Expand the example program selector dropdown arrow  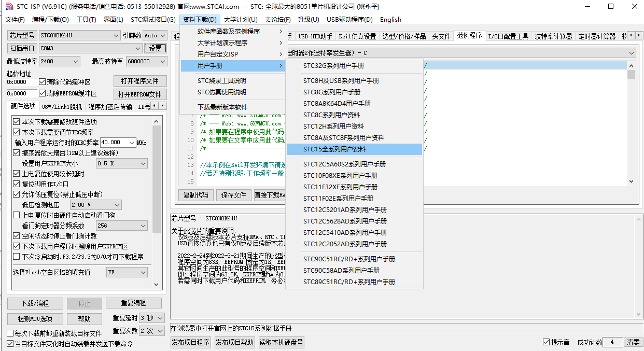click(x=631, y=53)
